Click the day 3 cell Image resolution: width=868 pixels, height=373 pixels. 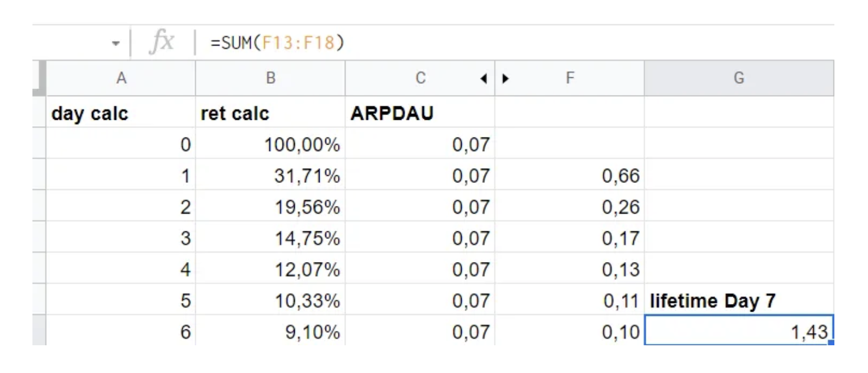point(121,238)
